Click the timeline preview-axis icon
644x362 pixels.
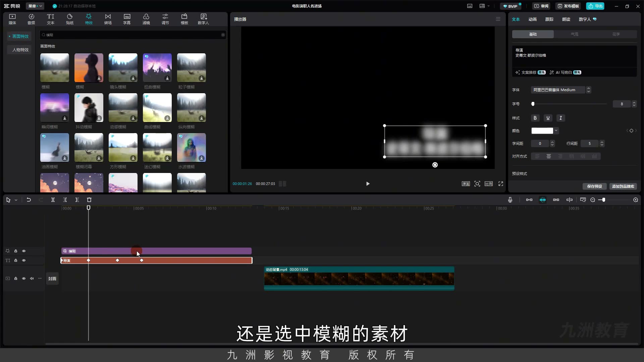click(570, 200)
